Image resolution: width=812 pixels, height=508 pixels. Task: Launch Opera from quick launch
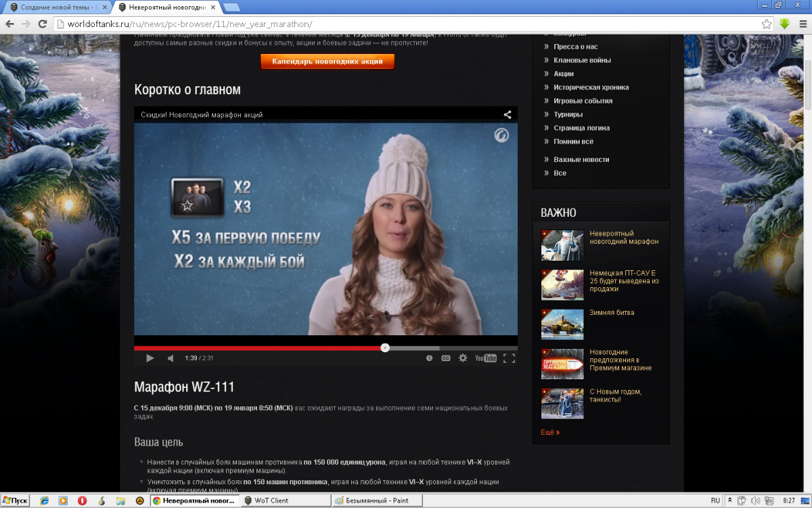click(83, 501)
